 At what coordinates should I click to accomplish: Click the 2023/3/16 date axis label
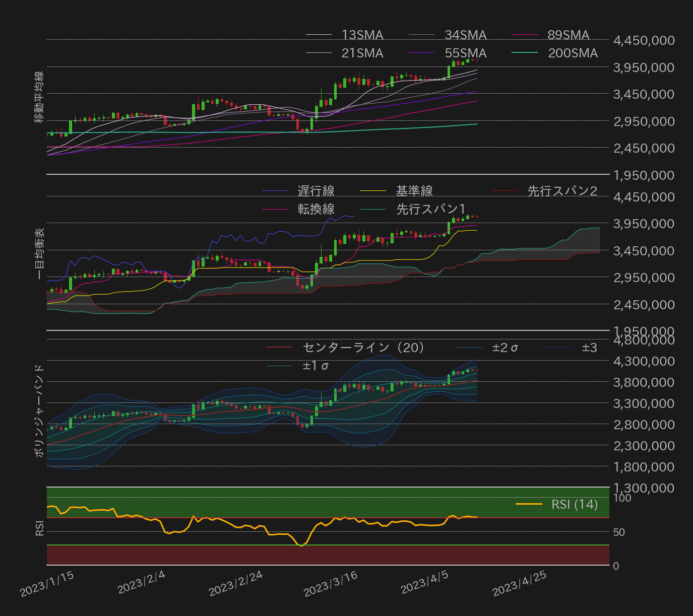pos(330,585)
